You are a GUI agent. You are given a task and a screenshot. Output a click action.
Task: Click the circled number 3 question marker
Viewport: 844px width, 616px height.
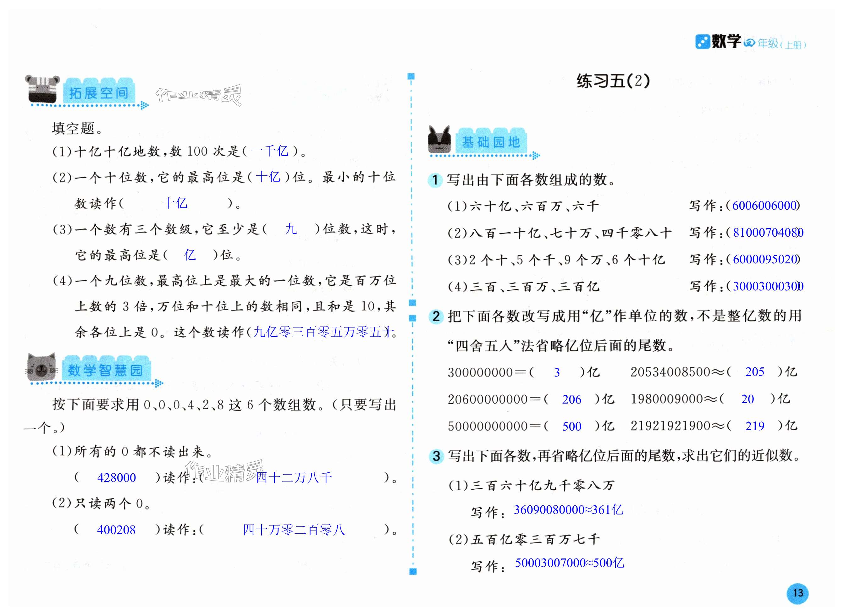click(436, 456)
